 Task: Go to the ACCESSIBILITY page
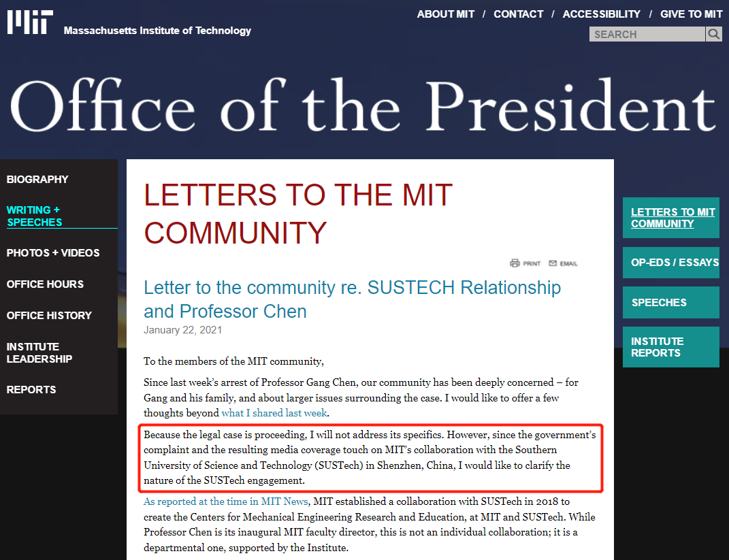coord(601,14)
